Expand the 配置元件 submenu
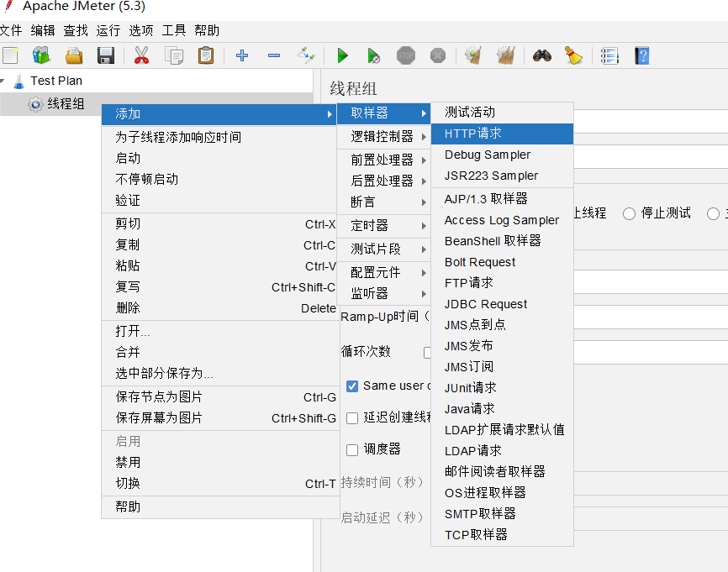 coord(384,272)
